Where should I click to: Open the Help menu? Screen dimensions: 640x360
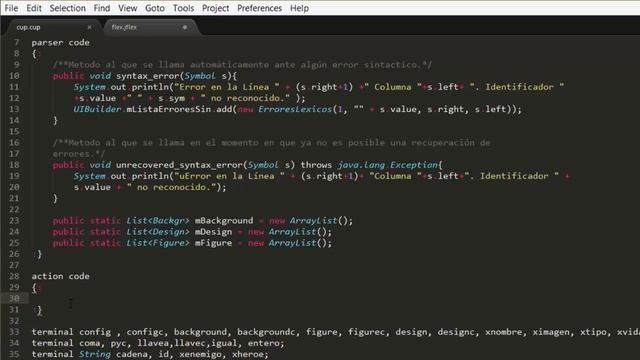300,8
